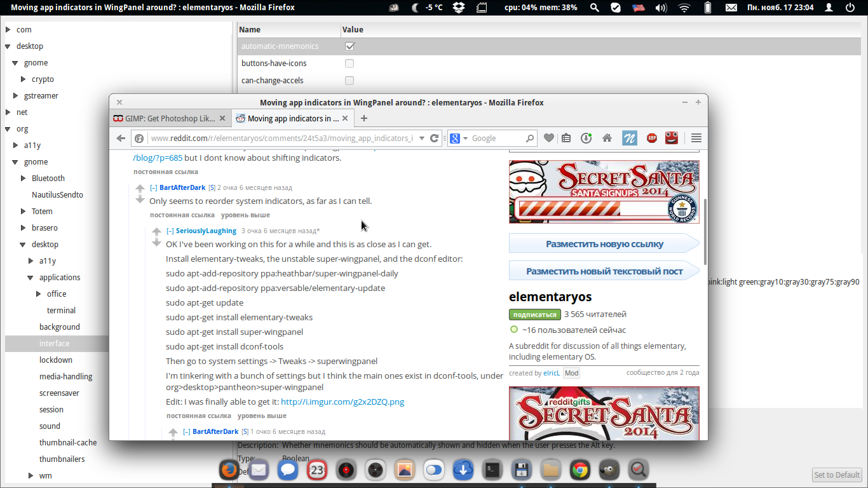The width and height of the screenshot is (868, 488).
Task: Expand the crypto tree node
Action: coord(24,79)
